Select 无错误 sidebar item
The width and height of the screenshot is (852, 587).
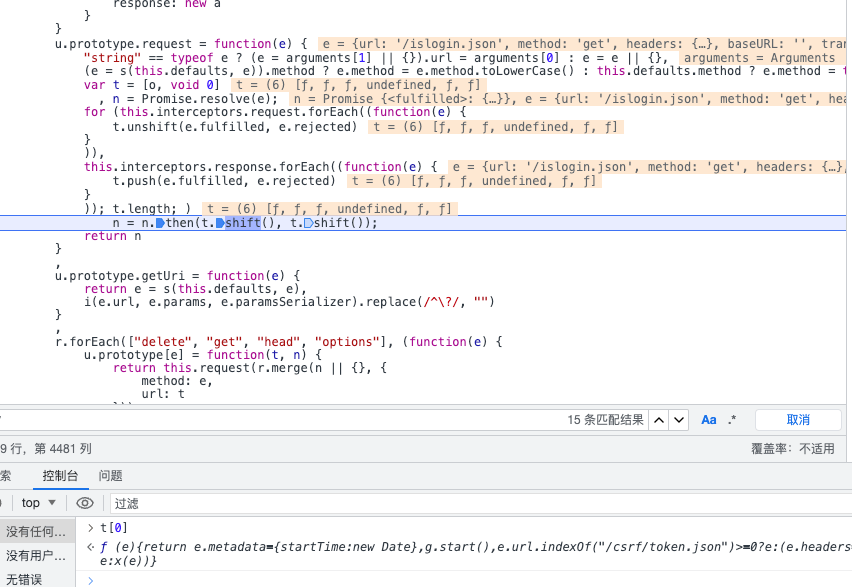[x=24, y=579]
